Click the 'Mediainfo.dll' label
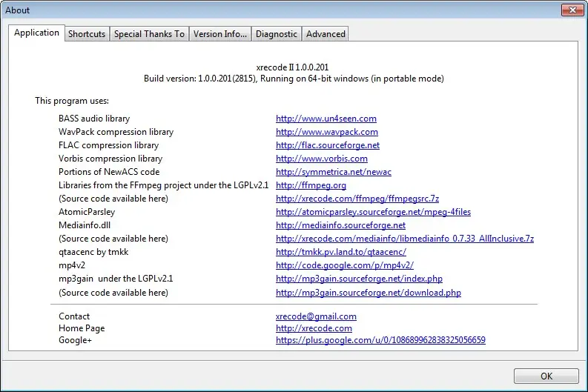The height and width of the screenshot is (392, 588). 85,225
